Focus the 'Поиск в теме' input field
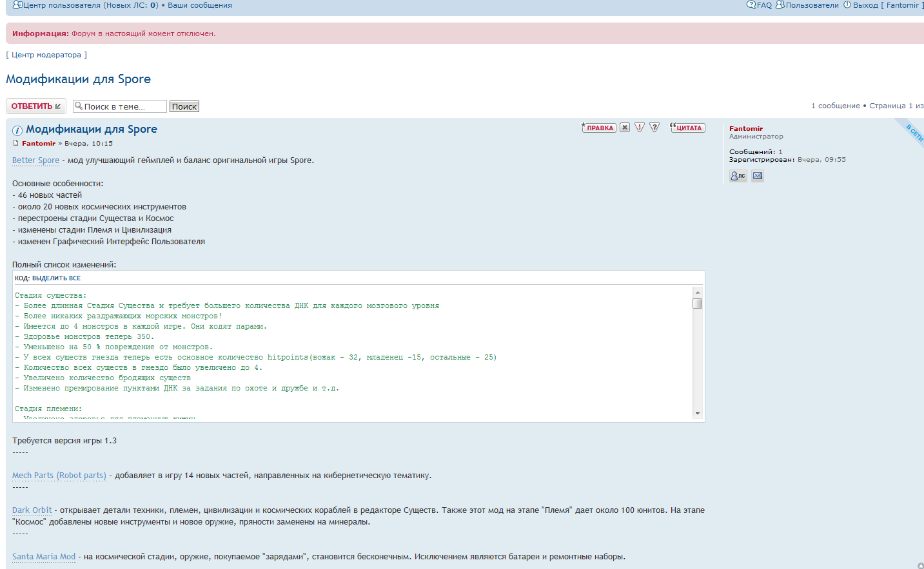Image resolution: width=924 pixels, height=569 pixels. pos(120,106)
